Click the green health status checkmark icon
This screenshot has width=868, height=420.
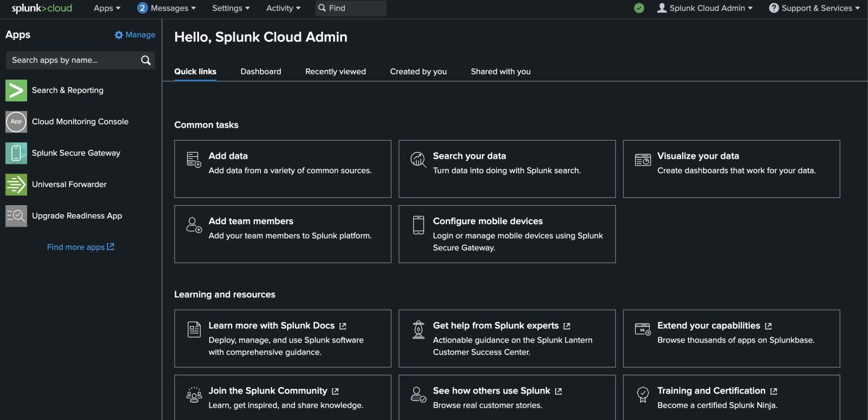639,8
